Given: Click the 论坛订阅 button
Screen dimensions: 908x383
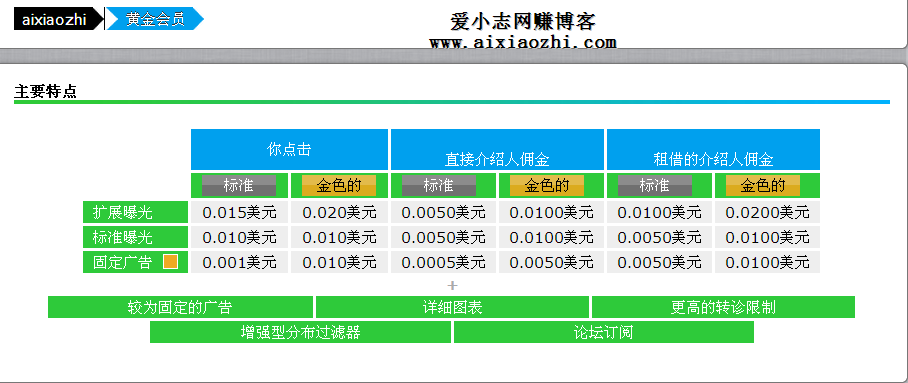Looking at the screenshot, I should click(603, 332).
